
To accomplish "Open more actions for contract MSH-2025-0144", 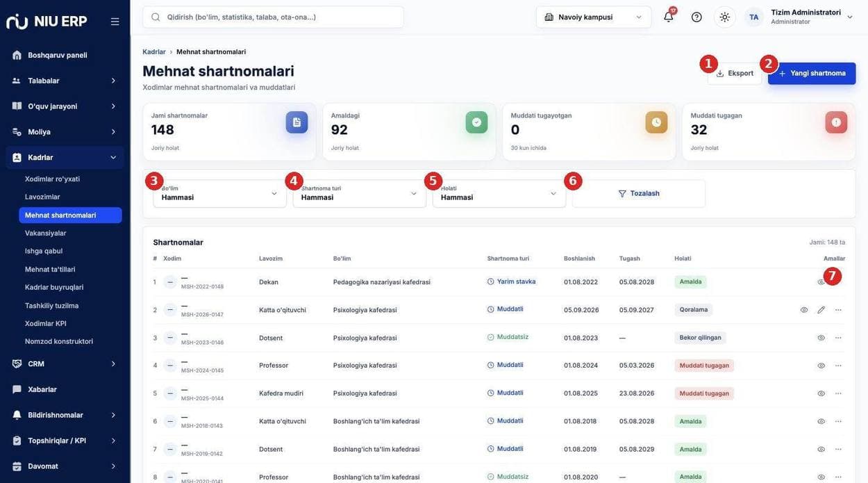I will tap(838, 393).
